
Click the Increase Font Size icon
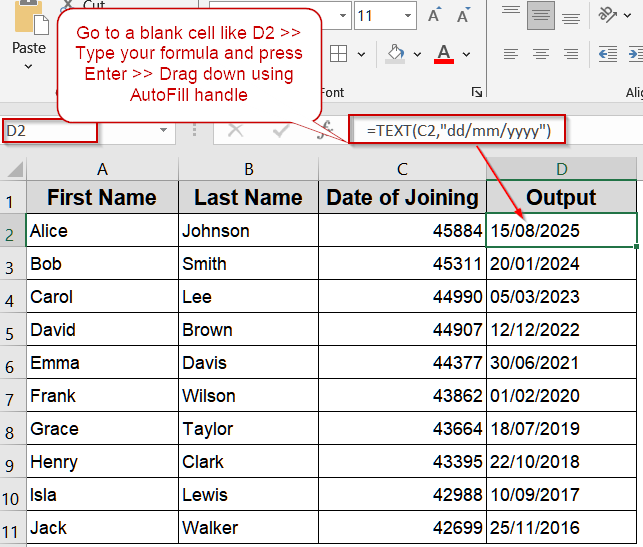point(434,16)
